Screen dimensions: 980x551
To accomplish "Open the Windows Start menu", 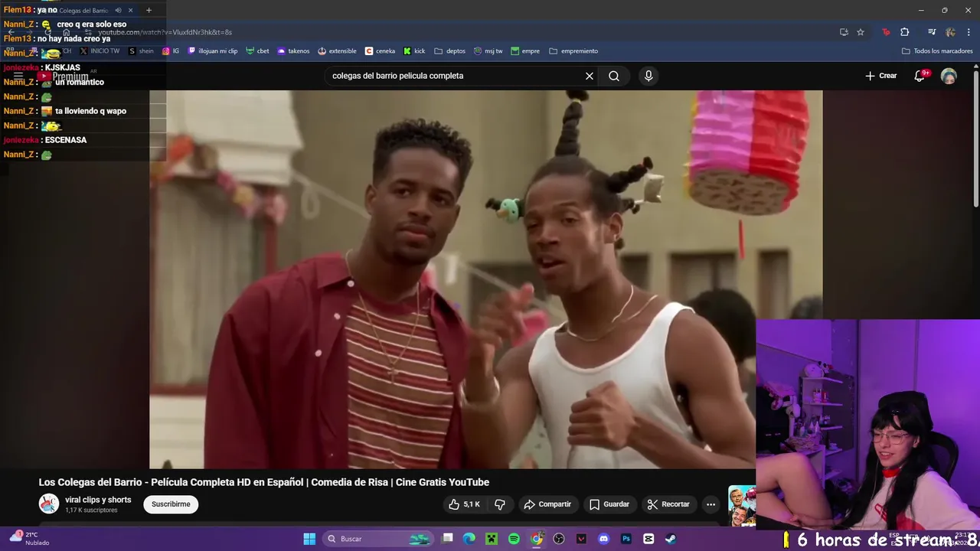I will coord(309,539).
